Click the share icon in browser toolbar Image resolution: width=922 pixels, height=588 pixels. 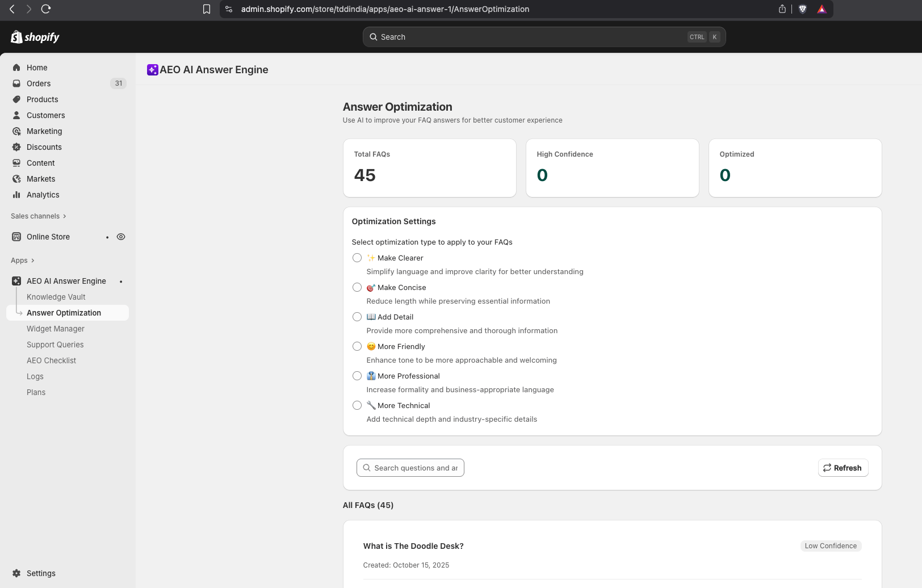point(782,9)
